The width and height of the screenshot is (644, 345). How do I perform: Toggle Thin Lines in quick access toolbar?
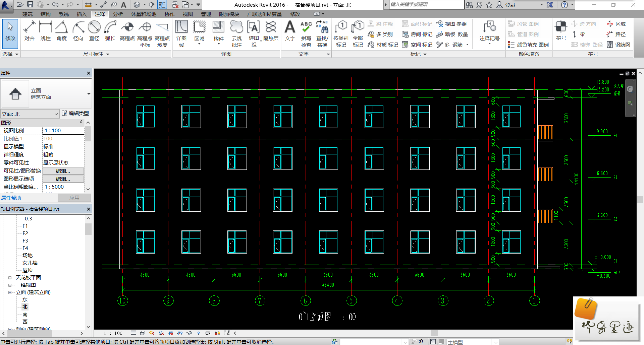pos(162,5)
